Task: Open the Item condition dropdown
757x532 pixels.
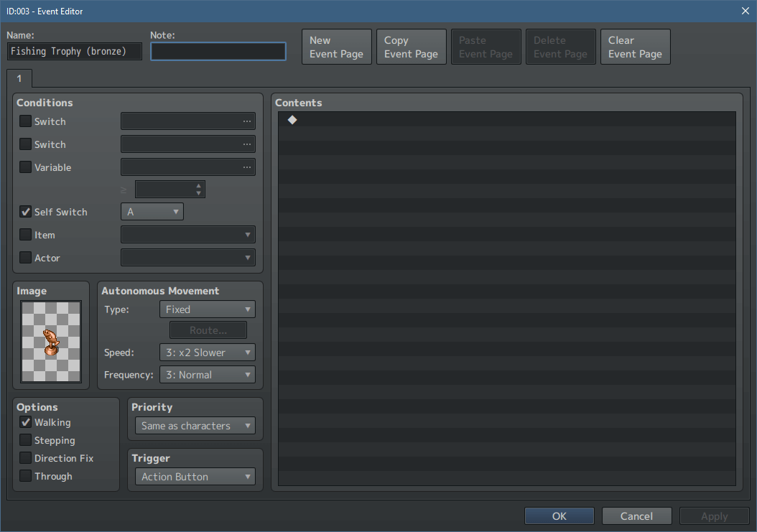Action: pos(187,235)
